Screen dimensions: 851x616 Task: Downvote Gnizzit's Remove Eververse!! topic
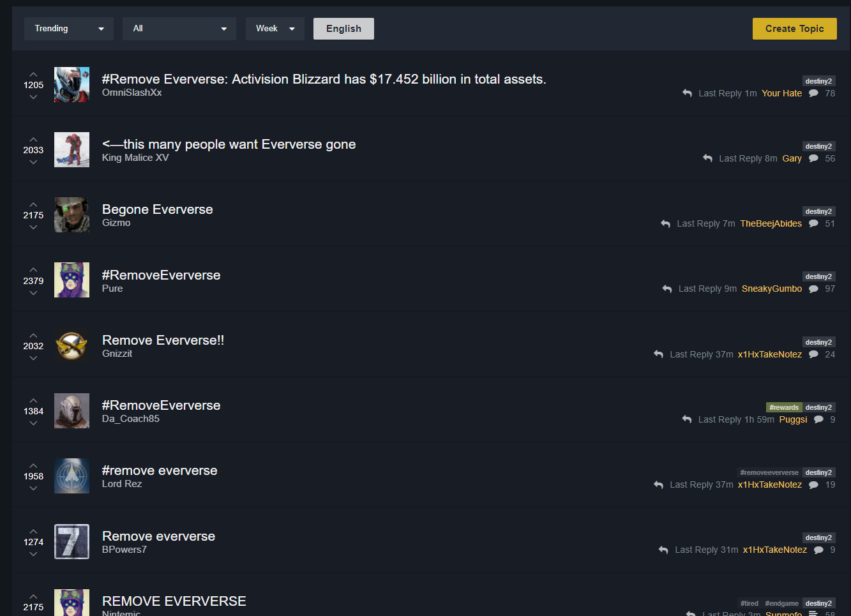click(x=33, y=358)
